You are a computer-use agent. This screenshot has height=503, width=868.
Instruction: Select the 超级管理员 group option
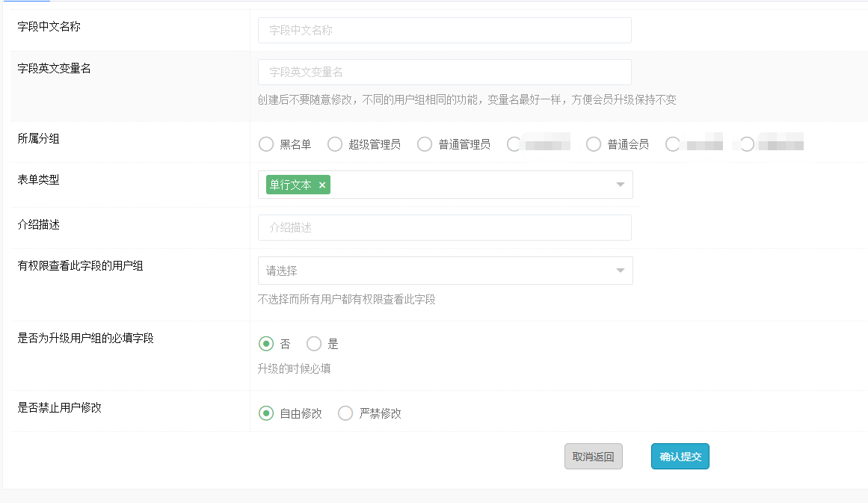click(335, 144)
